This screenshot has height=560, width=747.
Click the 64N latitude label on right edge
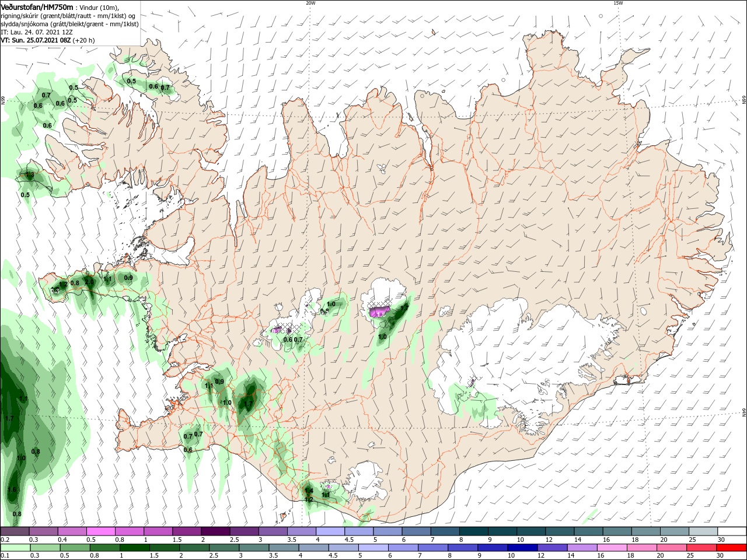[x=744, y=413]
